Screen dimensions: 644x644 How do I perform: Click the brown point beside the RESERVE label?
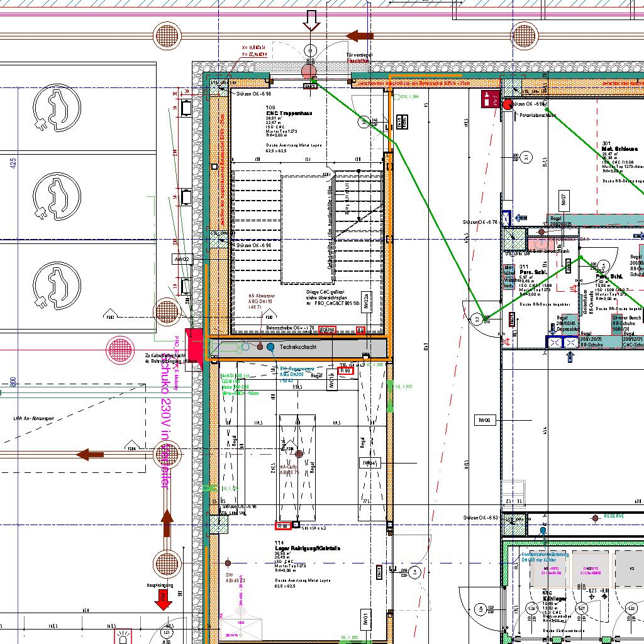coord(596,518)
